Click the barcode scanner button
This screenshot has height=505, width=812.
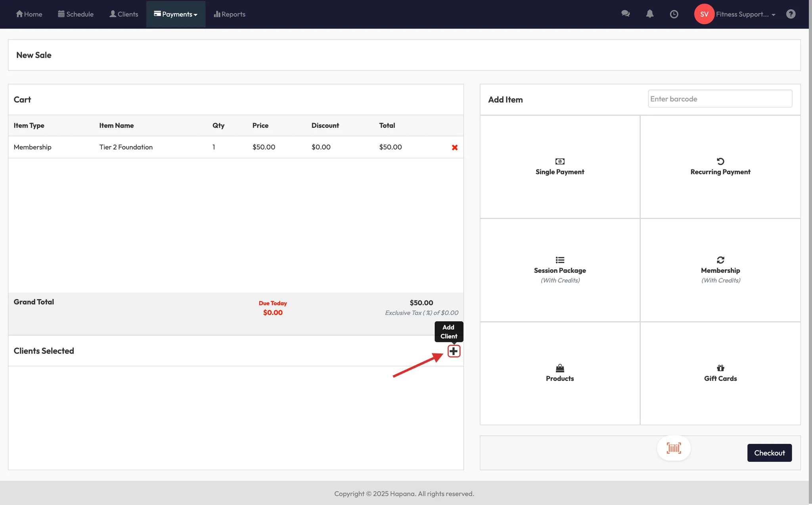pos(674,448)
